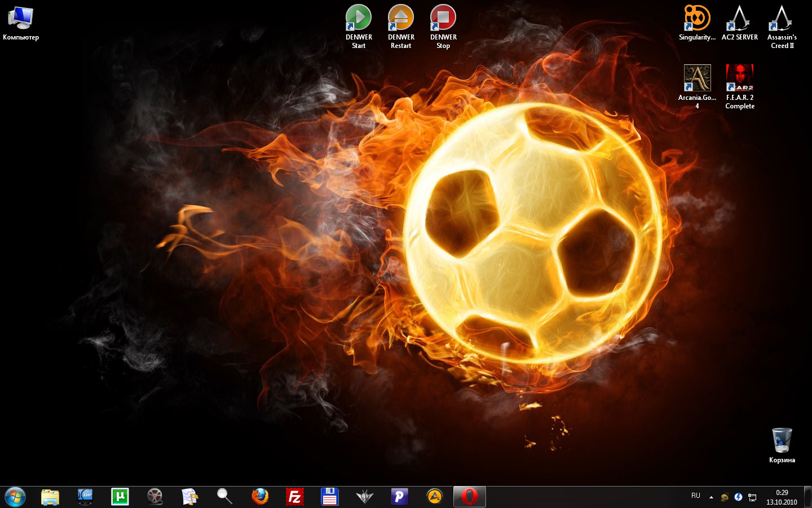Image resolution: width=812 pixels, height=508 pixels.
Task: Launch Firefox from the taskbar
Action: (x=260, y=497)
